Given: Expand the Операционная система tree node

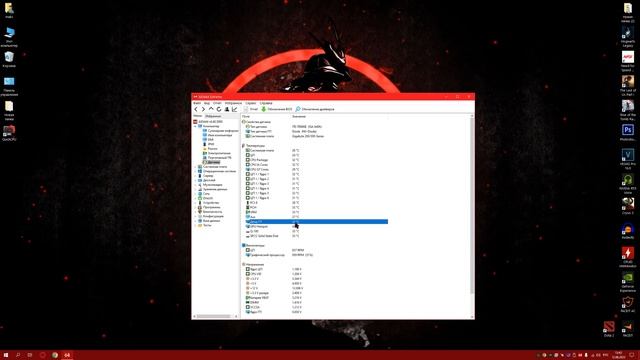Looking at the screenshot, I should click(195, 171).
